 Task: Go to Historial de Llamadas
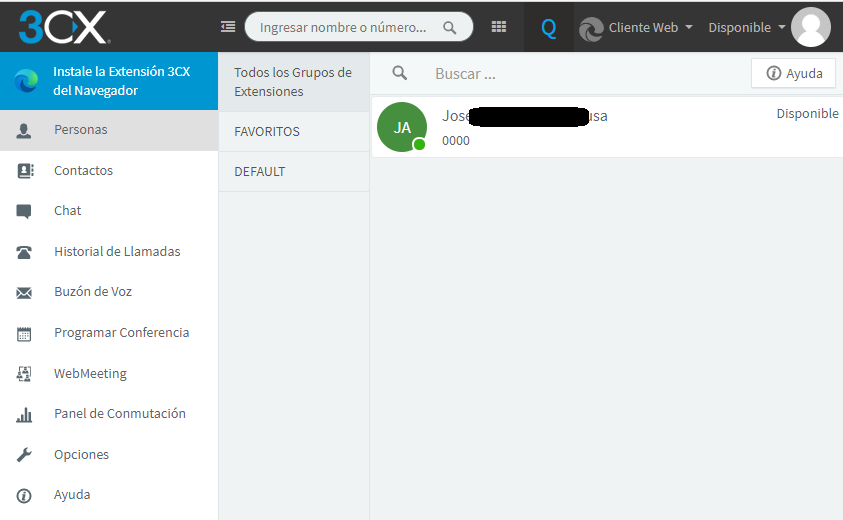[x=117, y=252]
